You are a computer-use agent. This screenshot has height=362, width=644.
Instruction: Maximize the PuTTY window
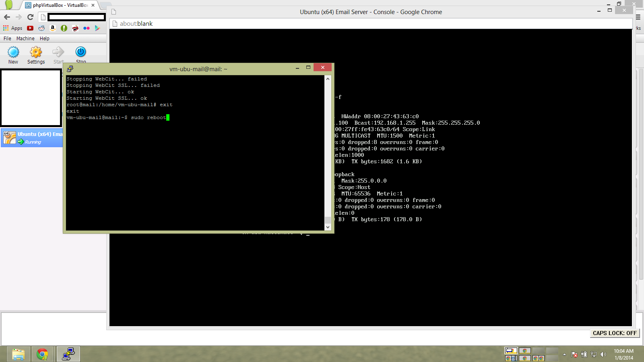click(x=308, y=68)
